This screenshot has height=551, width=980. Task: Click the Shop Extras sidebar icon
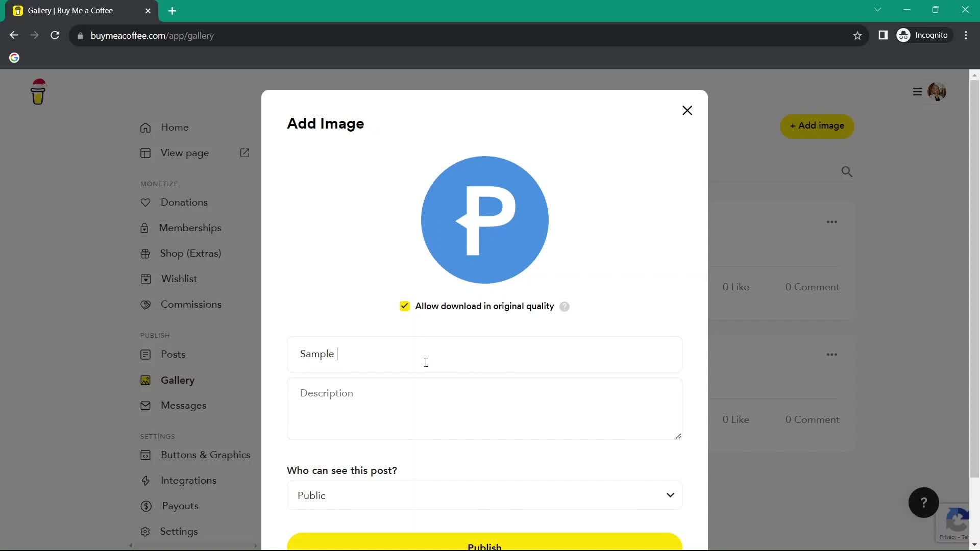pyautogui.click(x=145, y=253)
